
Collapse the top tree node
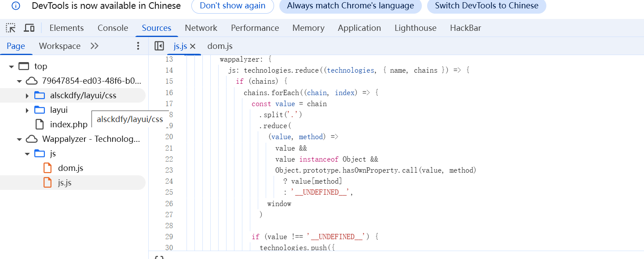click(x=11, y=67)
